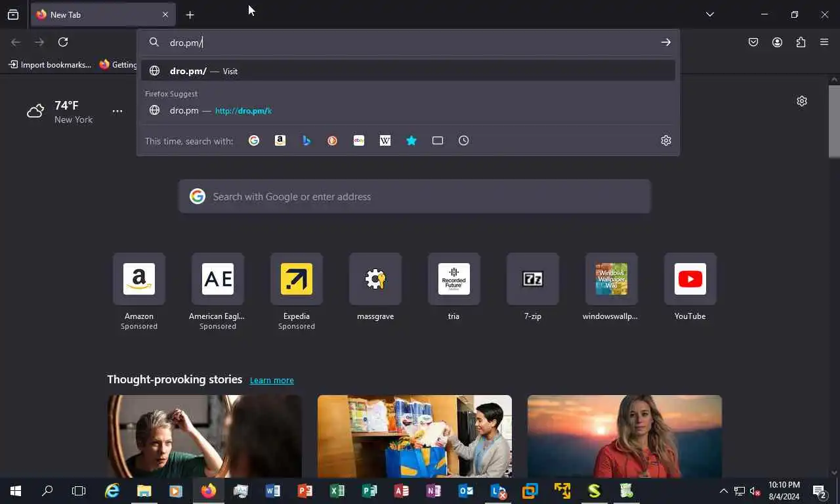The image size is (840, 504).
Task: Choose the http://dro.pm/k Firefox Suggest entry
Action: (x=408, y=110)
